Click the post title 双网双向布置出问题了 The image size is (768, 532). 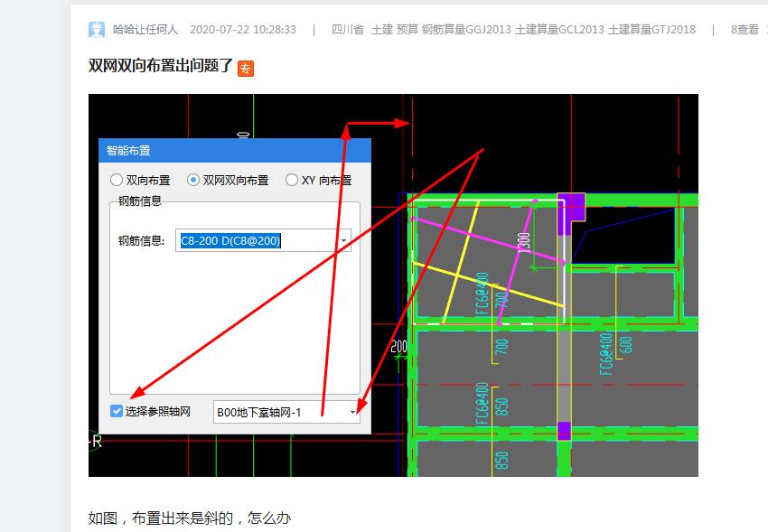161,66
